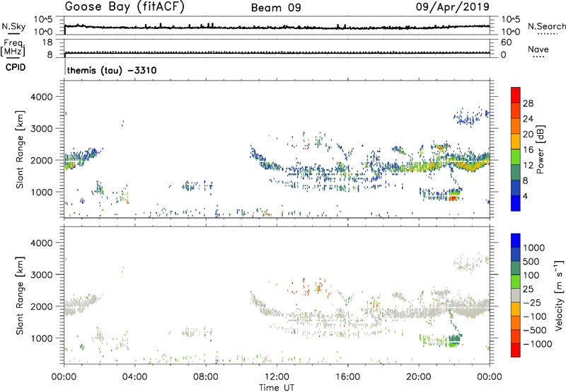Click the "12:00" time tick label
This screenshot has width=566, height=392.
pos(277,377)
